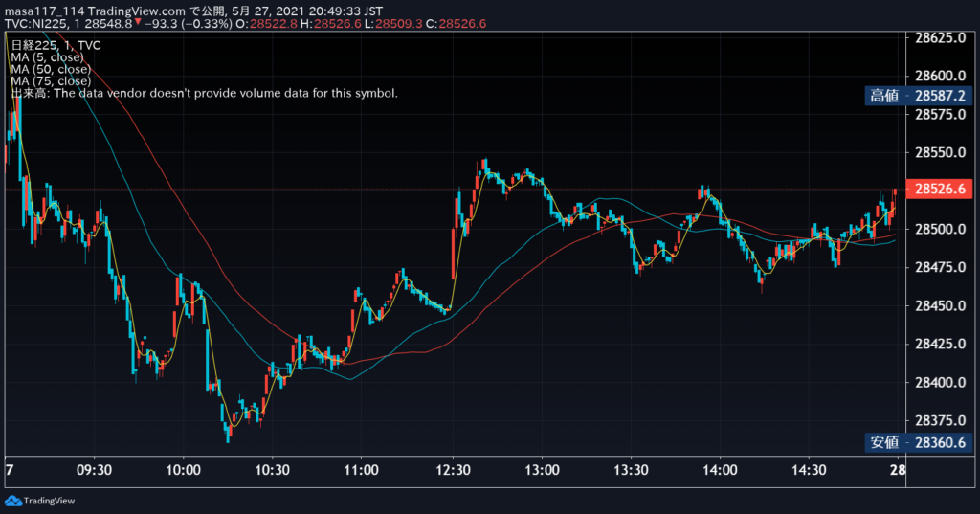Click the 28550.0 price axis label
This screenshot has height=514, width=980.
(x=940, y=152)
